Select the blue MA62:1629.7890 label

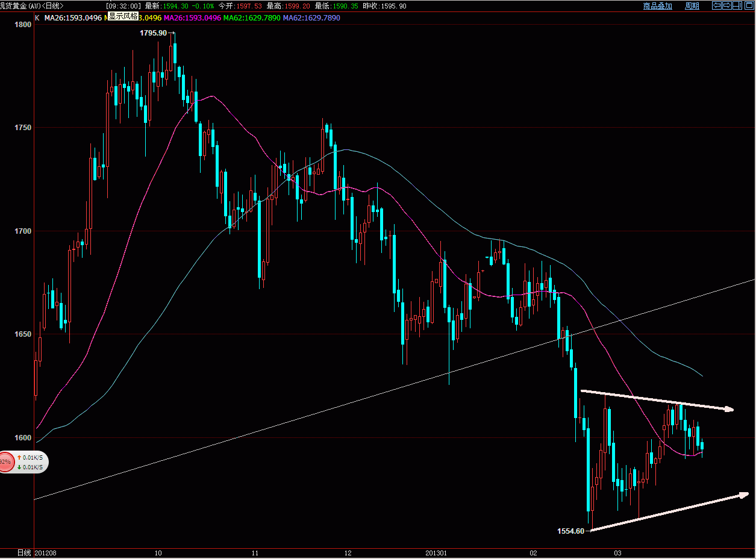[x=311, y=18]
